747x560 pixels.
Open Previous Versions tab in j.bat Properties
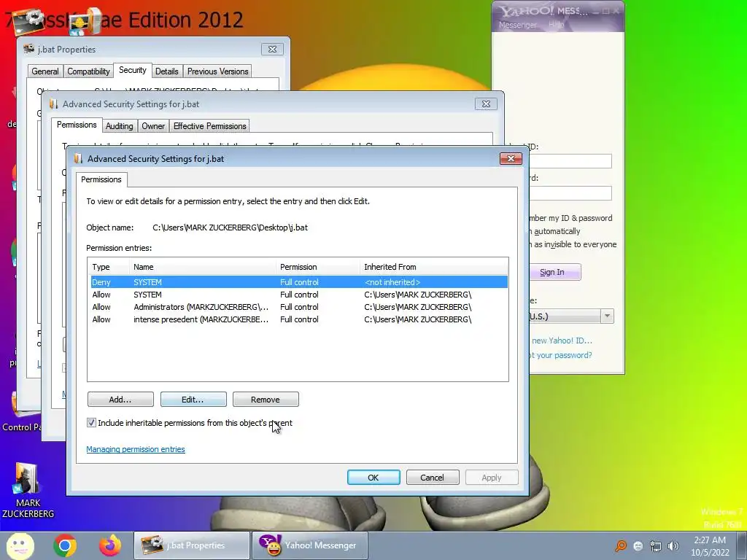[217, 71]
